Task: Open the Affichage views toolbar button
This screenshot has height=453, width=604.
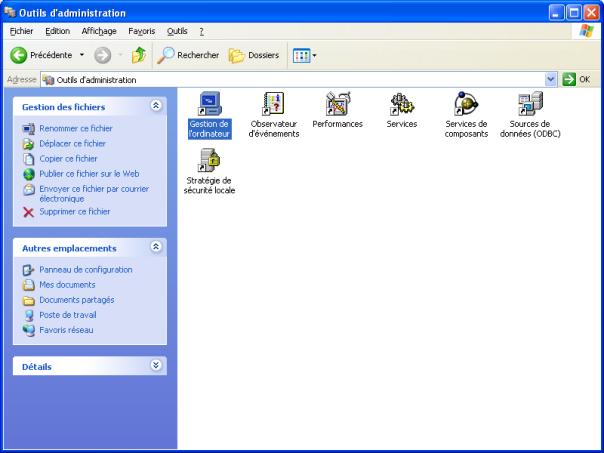Action: [304, 56]
